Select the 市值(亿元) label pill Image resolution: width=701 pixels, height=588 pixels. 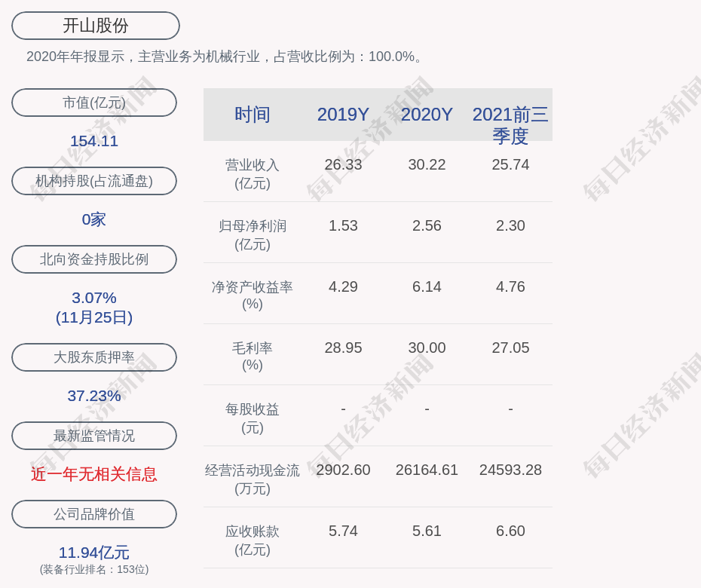[x=94, y=103]
